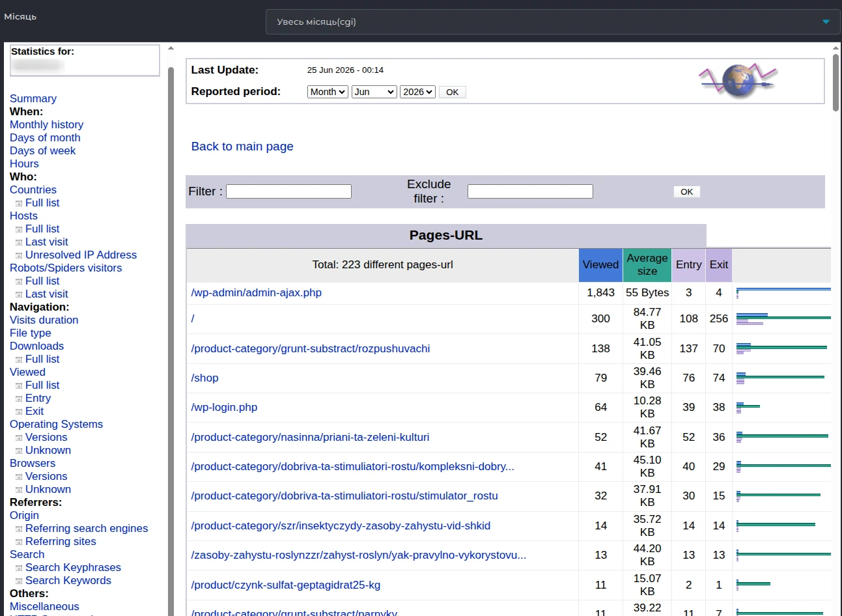Screen dimensions: 842x616
Task: Click scroll-up arrow of sidebar frame
Action: click(x=171, y=48)
